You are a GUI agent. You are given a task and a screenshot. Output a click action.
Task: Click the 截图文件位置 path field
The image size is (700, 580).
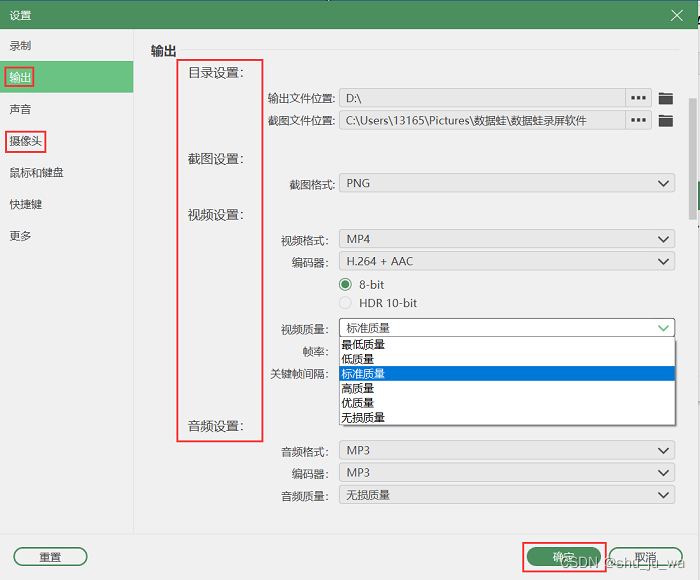pos(482,120)
